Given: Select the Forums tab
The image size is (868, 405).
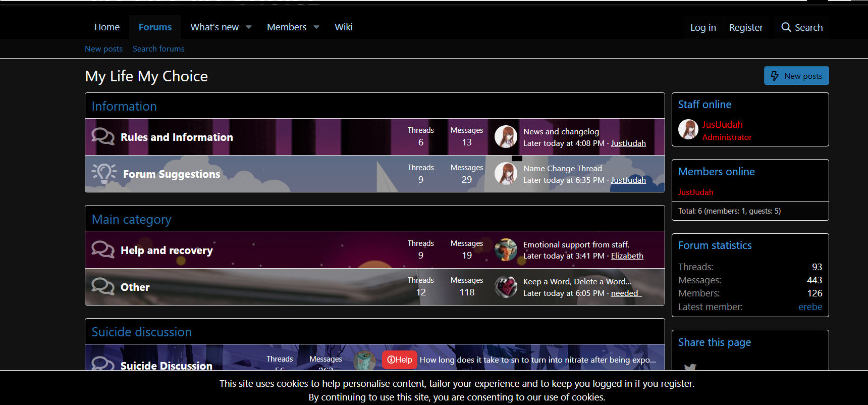Looking at the screenshot, I should pos(155,27).
